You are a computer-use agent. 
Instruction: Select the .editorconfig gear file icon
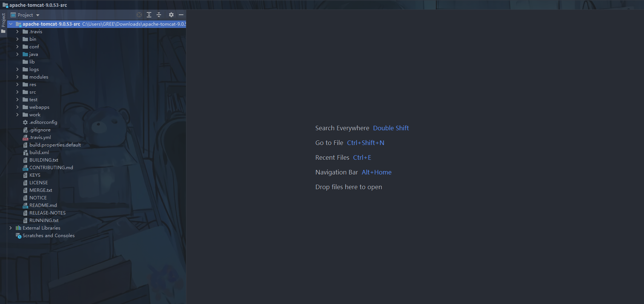(25, 122)
